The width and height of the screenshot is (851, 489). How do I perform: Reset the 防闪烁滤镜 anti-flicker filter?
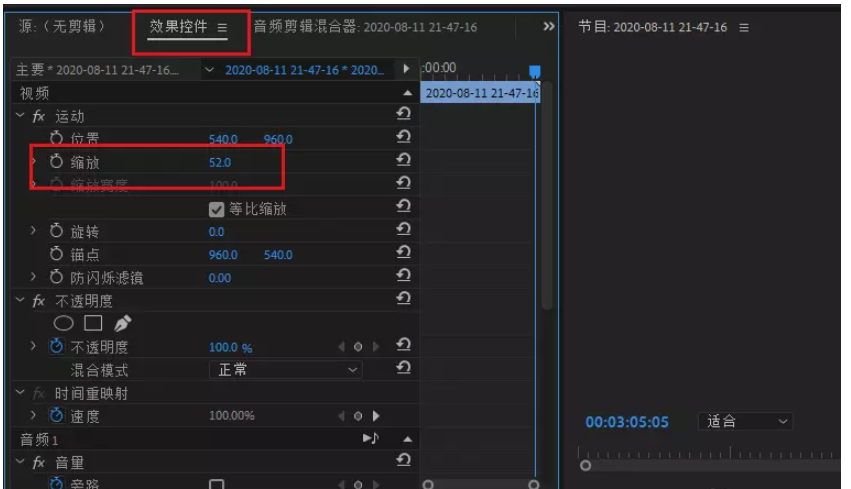403,276
